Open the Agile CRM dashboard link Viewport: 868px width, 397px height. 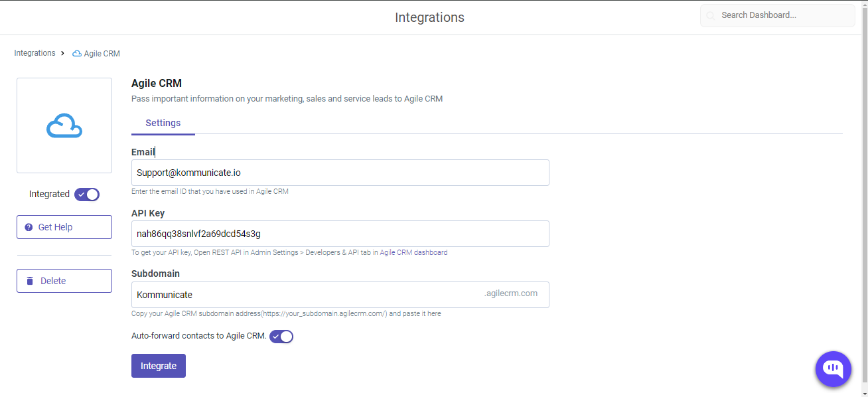[413, 253]
